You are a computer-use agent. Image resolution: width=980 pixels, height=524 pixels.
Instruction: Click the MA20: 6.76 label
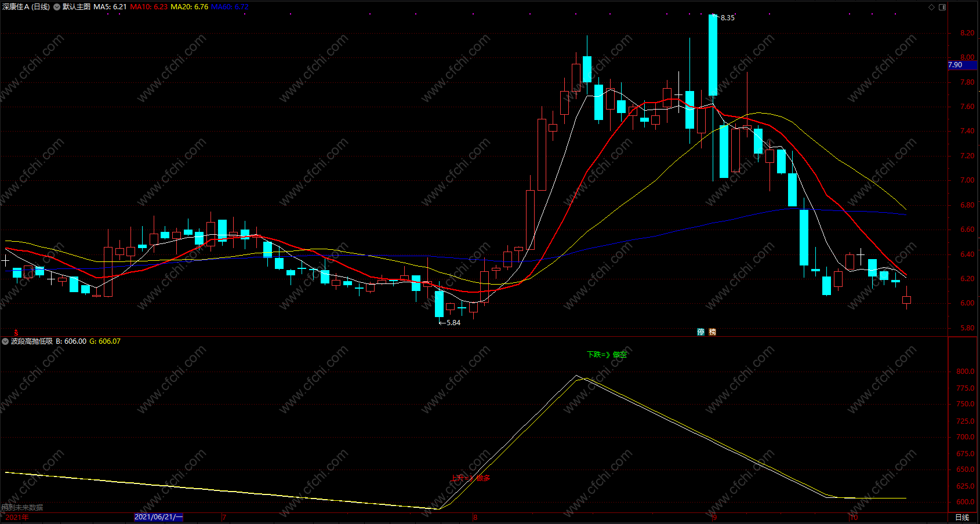[x=190, y=7]
